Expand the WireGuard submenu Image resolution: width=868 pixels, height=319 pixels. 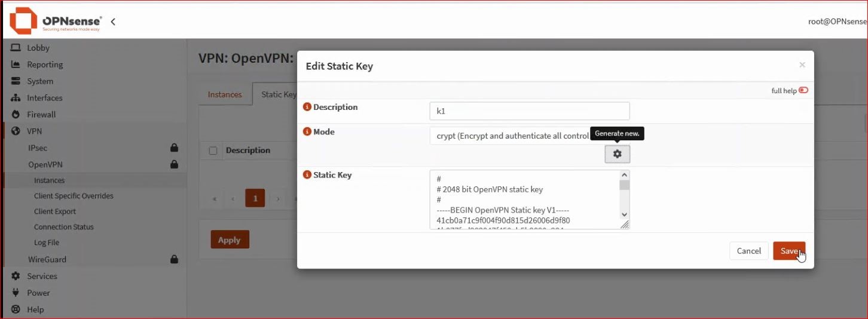[x=47, y=259]
